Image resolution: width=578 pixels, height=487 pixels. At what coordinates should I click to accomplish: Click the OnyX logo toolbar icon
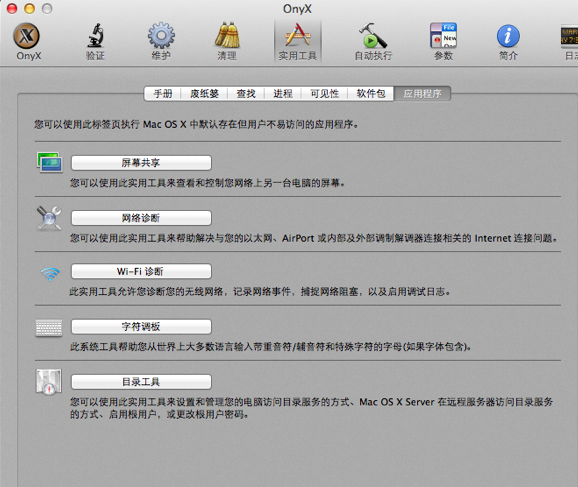pyautogui.click(x=27, y=36)
